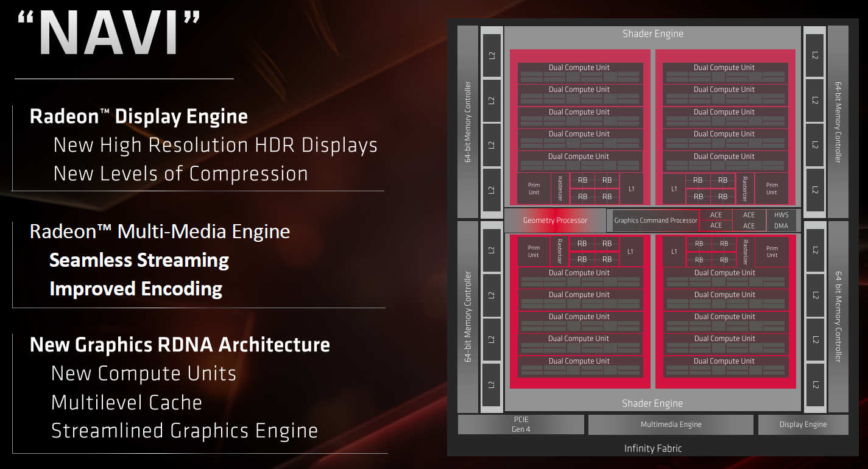The height and width of the screenshot is (469, 868).
Task: Click the gray "Display Engine" diagram block
Action: pos(803,425)
